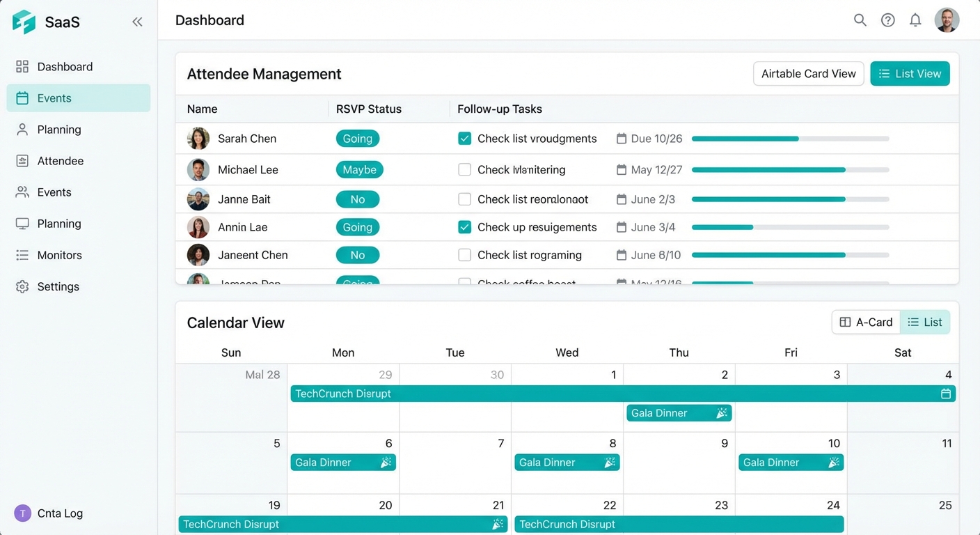Click Sarah Chen's task progress bar
Viewport: 980px width, 535px height.
[790, 139]
